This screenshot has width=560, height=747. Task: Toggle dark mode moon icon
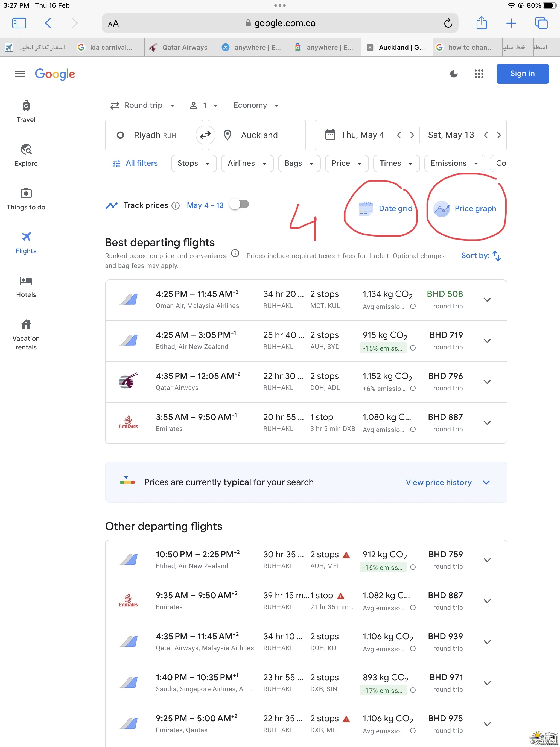[454, 74]
